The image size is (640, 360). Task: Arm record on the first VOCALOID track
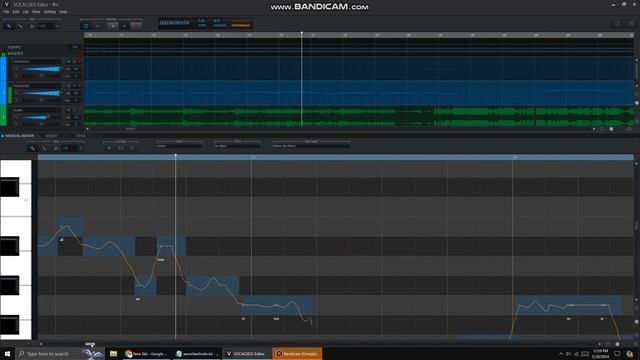pos(79,62)
